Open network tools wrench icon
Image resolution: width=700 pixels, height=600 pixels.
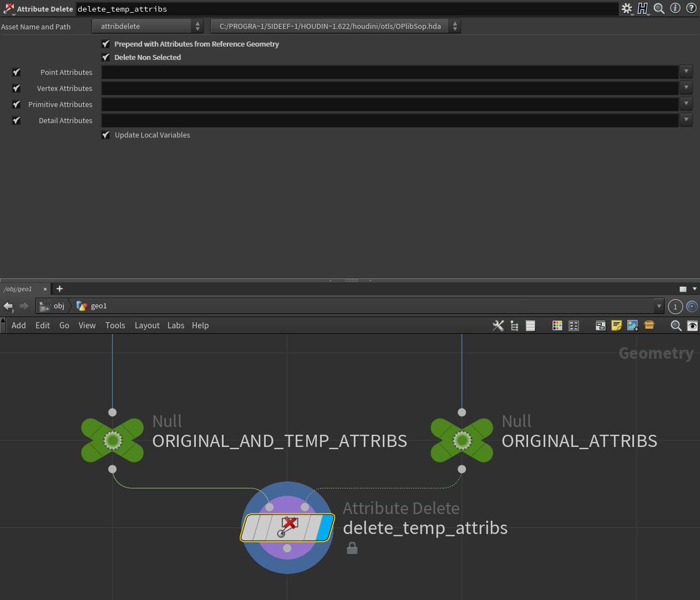tap(498, 325)
